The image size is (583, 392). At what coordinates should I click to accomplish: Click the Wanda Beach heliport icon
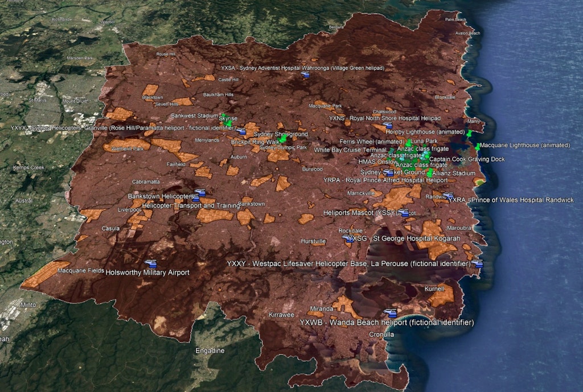coord(391,312)
